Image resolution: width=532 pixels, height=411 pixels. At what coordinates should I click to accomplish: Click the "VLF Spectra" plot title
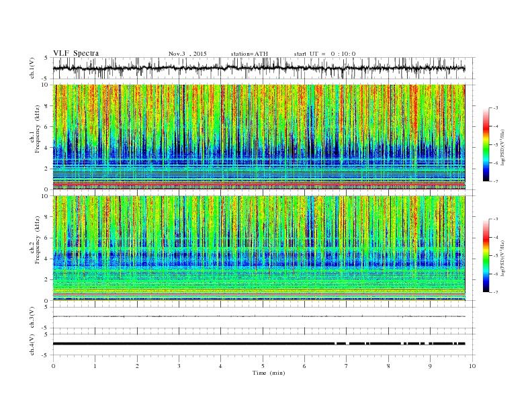pyautogui.click(x=76, y=53)
